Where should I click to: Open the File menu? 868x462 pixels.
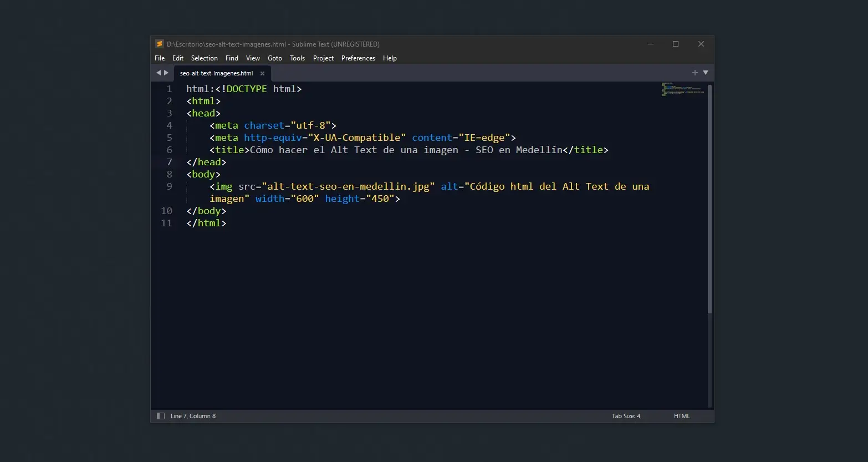(159, 58)
